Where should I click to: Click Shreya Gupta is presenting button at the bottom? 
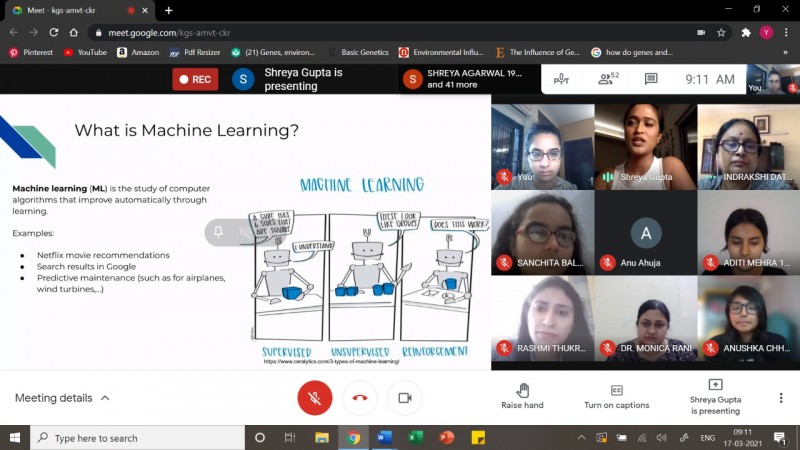715,397
